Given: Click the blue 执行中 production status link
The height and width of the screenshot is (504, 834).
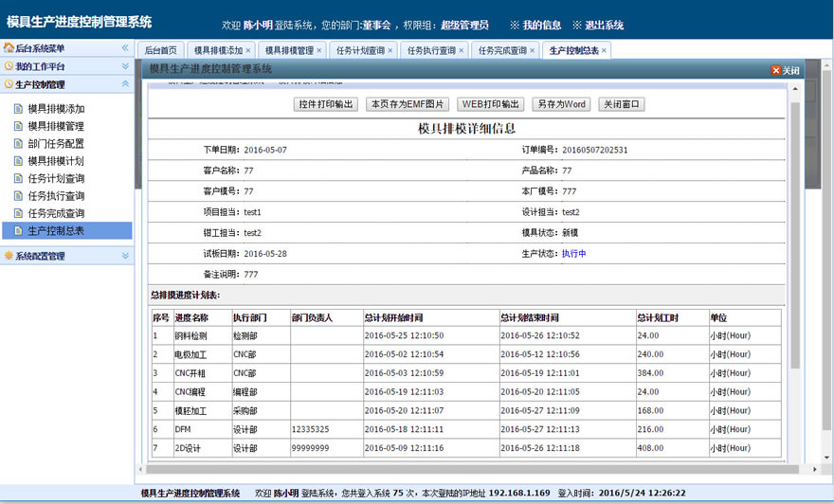Looking at the screenshot, I should click(x=574, y=254).
